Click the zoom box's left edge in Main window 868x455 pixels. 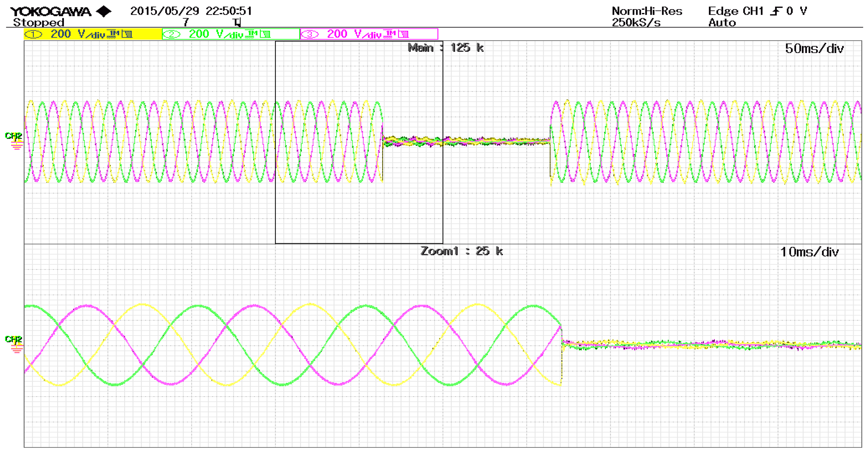(275, 142)
